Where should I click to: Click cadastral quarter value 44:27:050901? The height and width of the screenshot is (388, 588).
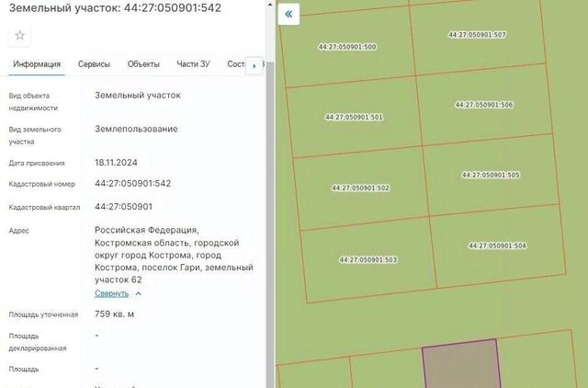coord(123,207)
